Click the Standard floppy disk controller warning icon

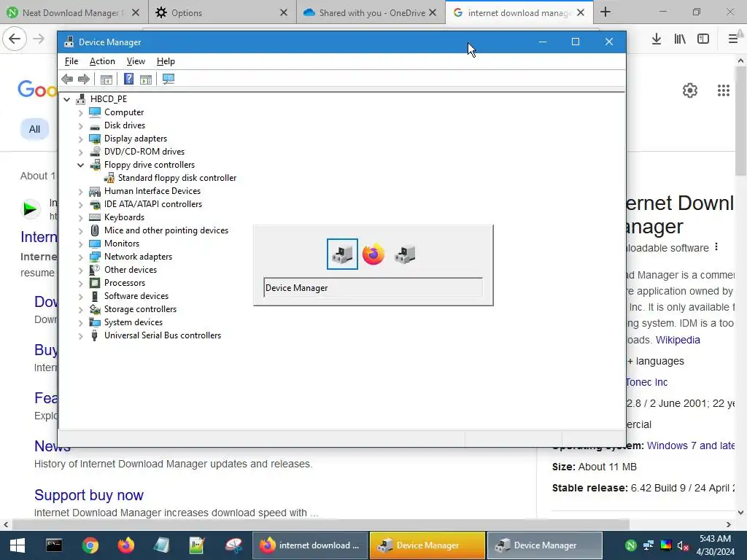[109, 178]
